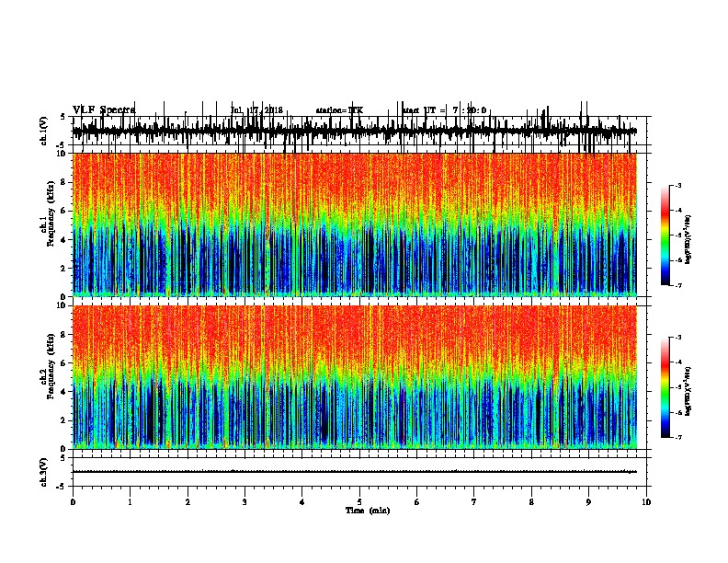Click the ch.2 "Frequency (kHz)" axis label
The image size is (728, 563).
click(51, 366)
